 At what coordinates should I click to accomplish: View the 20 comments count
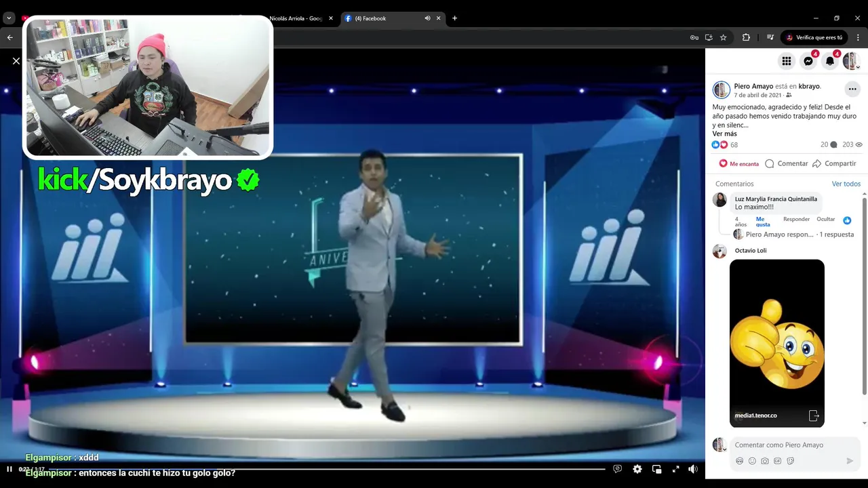[829, 145]
